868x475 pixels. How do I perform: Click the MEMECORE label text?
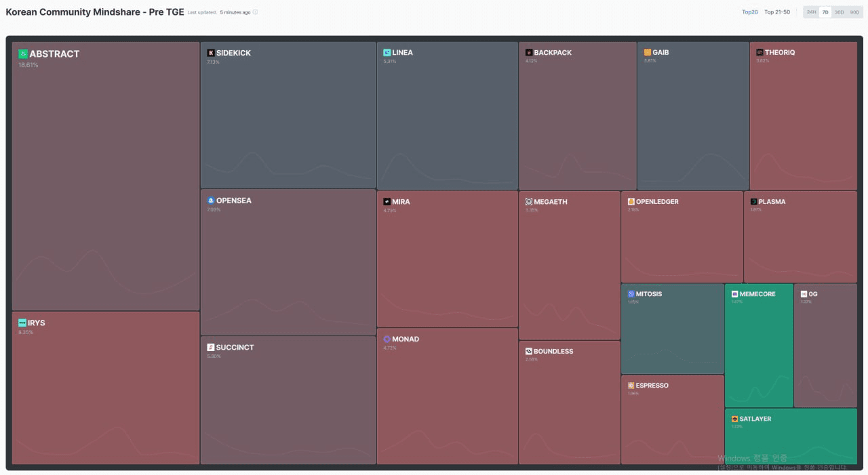[757, 294]
